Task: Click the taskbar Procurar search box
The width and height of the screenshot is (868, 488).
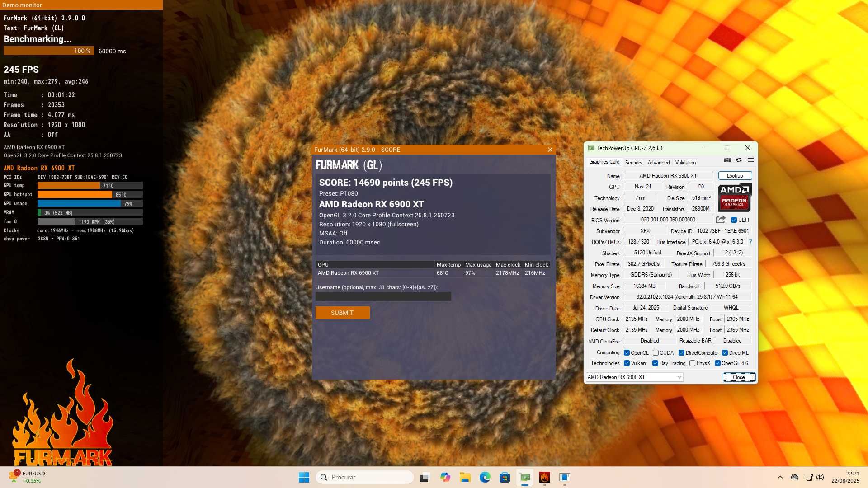Action: [364, 477]
